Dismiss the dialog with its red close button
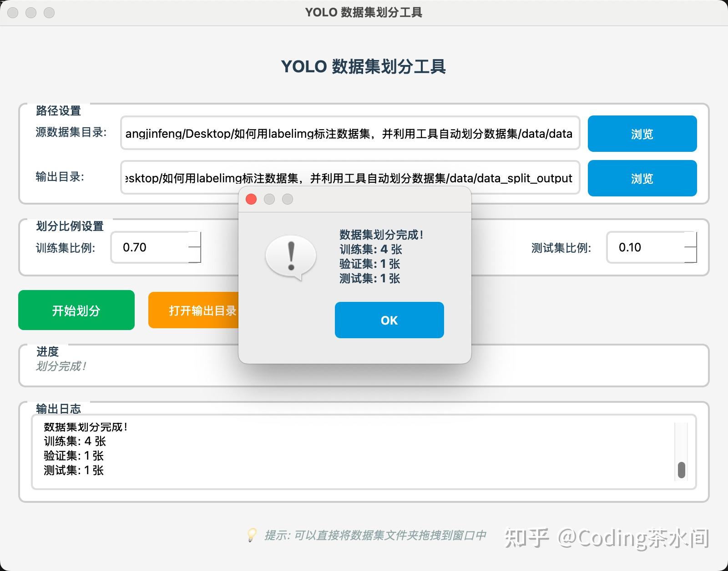728x571 pixels. (x=251, y=199)
